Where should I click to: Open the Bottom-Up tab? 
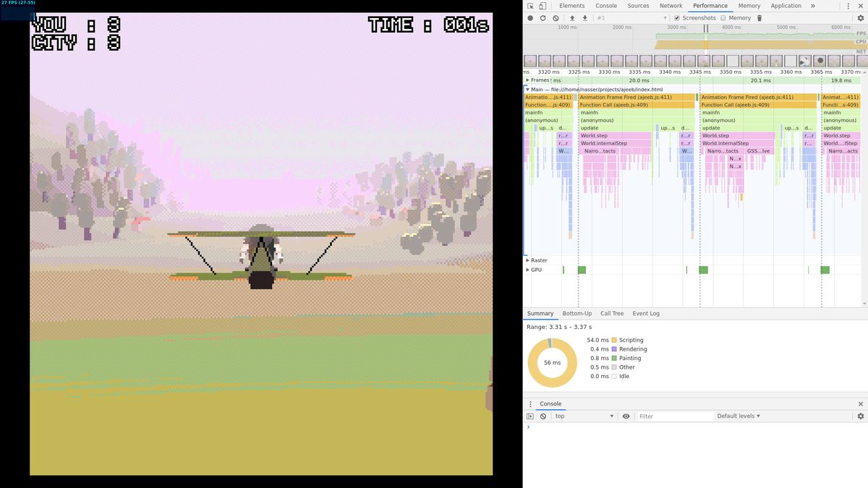click(576, 314)
